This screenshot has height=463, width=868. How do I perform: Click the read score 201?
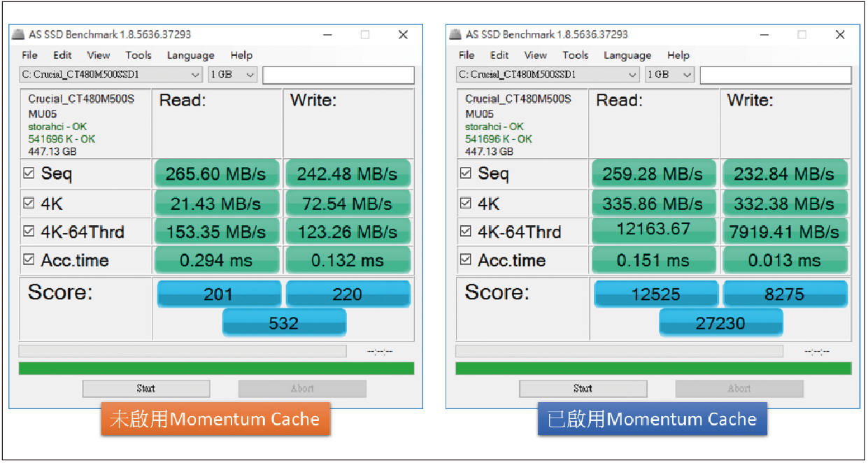click(219, 294)
